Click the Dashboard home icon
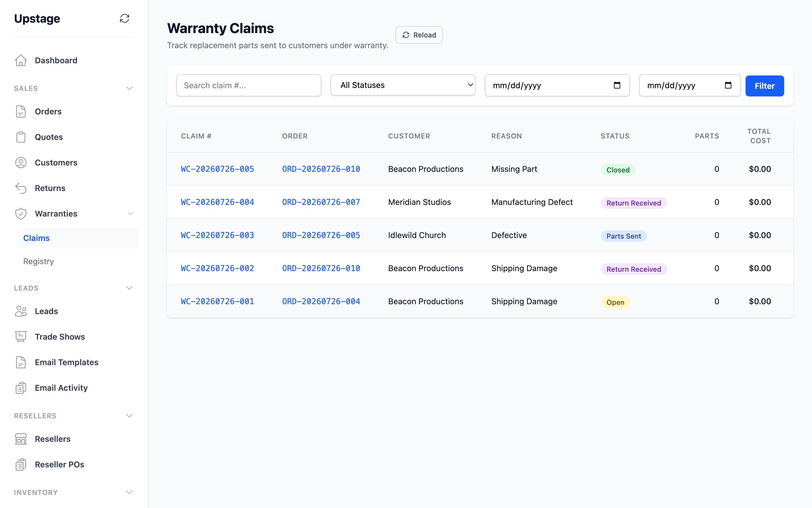The height and width of the screenshot is (508, 812). click(x=21, y=60)
